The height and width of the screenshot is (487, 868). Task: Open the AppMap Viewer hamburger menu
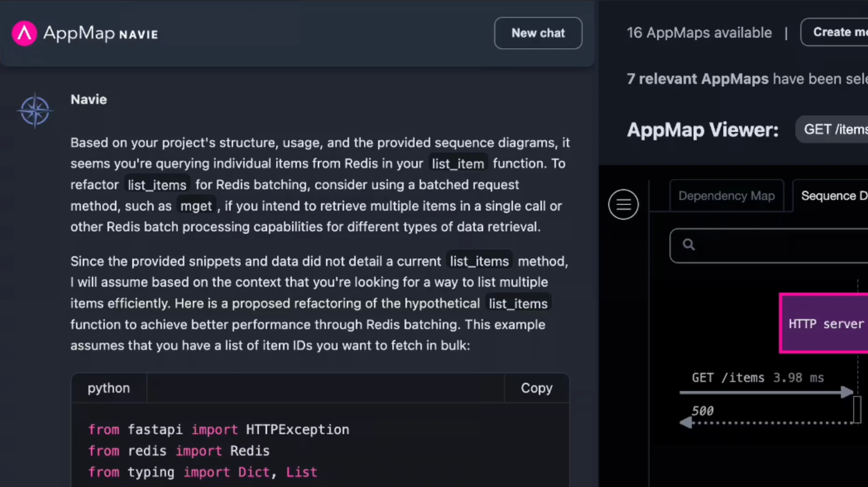click(x=623, y=204)
